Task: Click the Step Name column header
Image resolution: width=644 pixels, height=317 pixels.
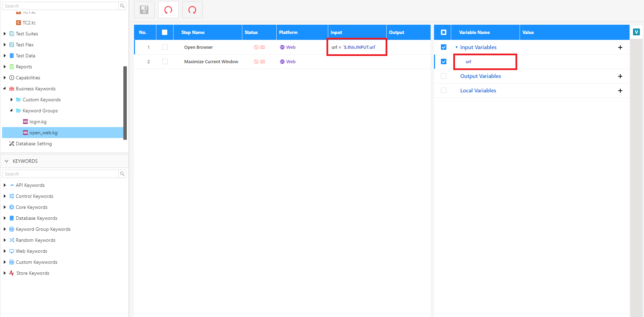Action: 208,32
